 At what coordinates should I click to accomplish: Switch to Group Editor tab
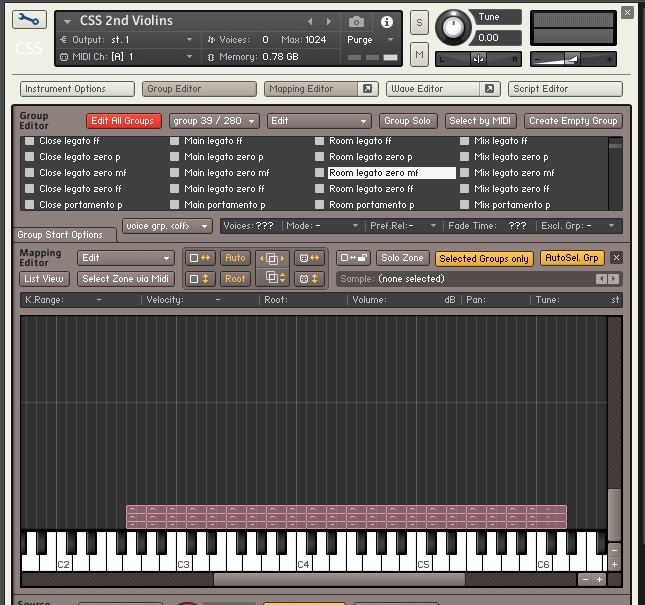point(199,89)
